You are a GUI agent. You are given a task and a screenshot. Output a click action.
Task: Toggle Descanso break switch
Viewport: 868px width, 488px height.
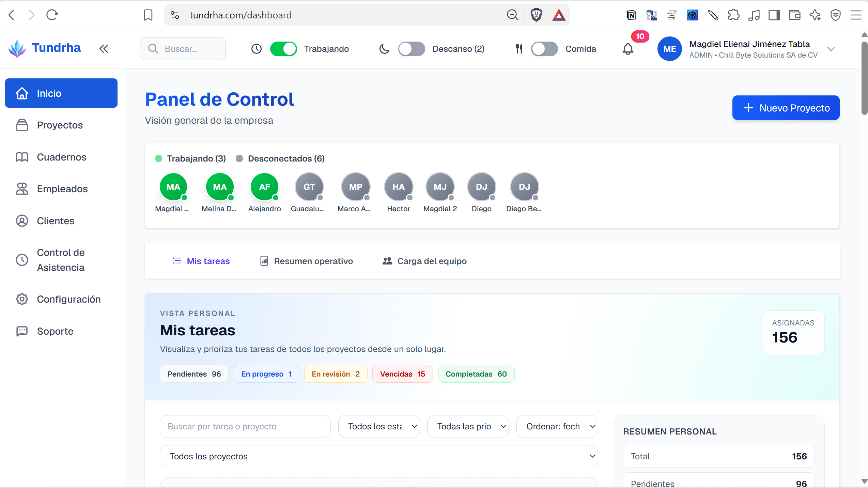coord(412,49)
